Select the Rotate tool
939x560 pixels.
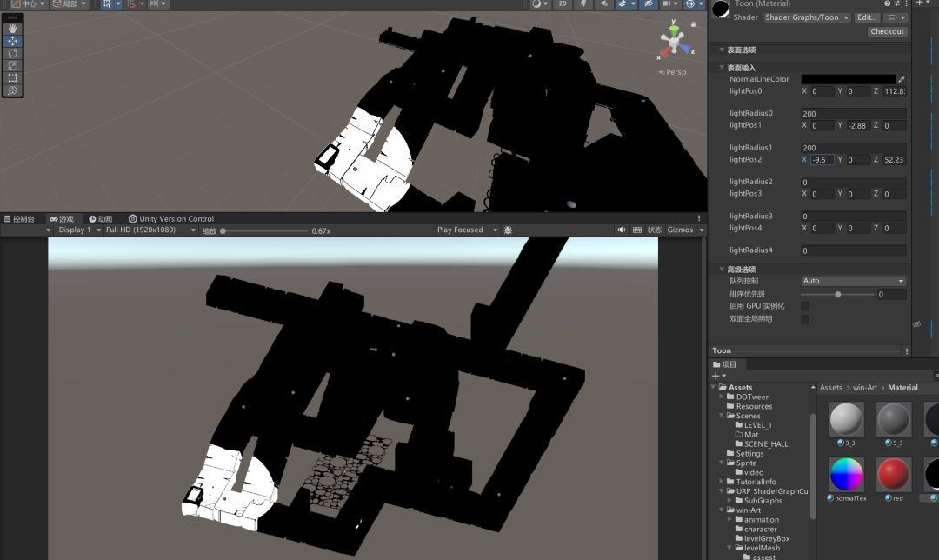[12, 53]
